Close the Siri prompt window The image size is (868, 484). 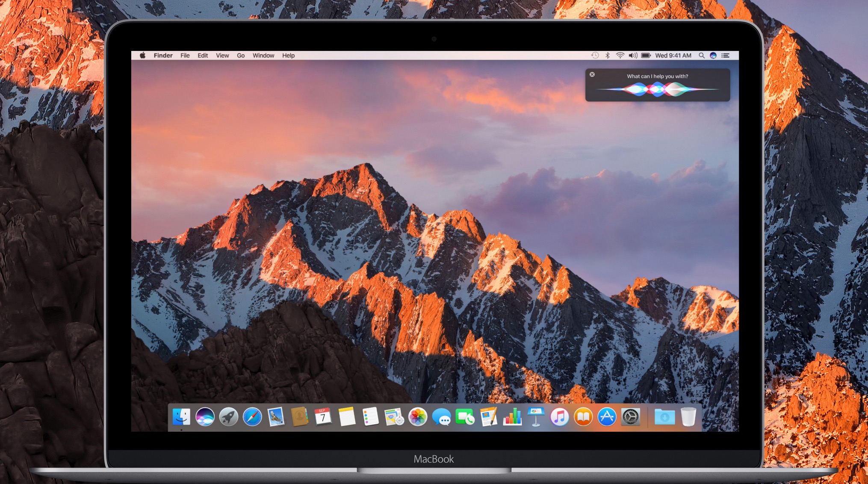(592, 74)
